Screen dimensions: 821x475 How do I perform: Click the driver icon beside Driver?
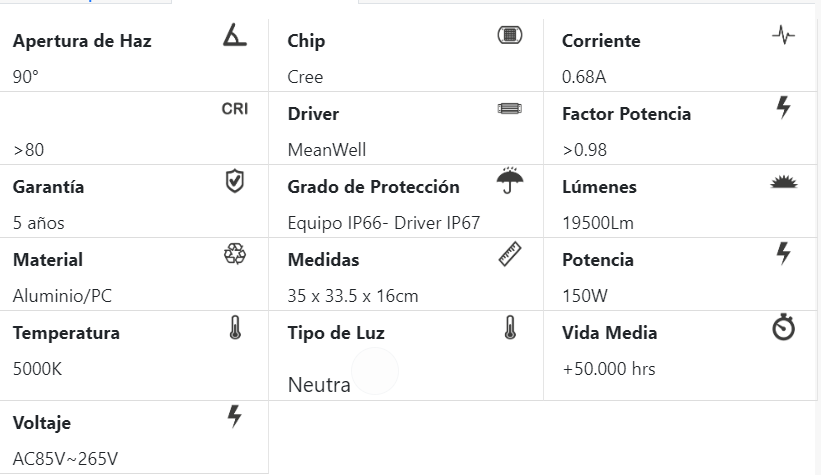510,108
